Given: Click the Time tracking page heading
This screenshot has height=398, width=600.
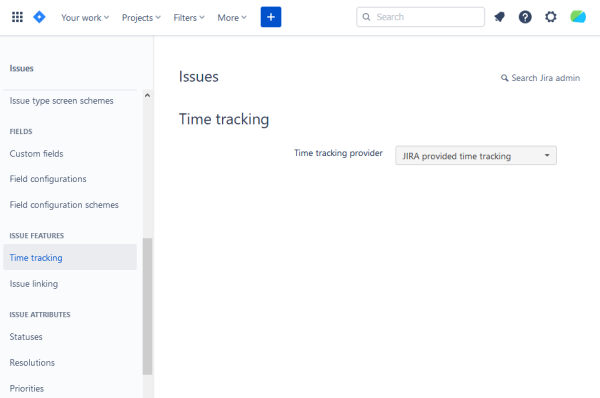Looking at the screenshot, I should coord(224,119).
